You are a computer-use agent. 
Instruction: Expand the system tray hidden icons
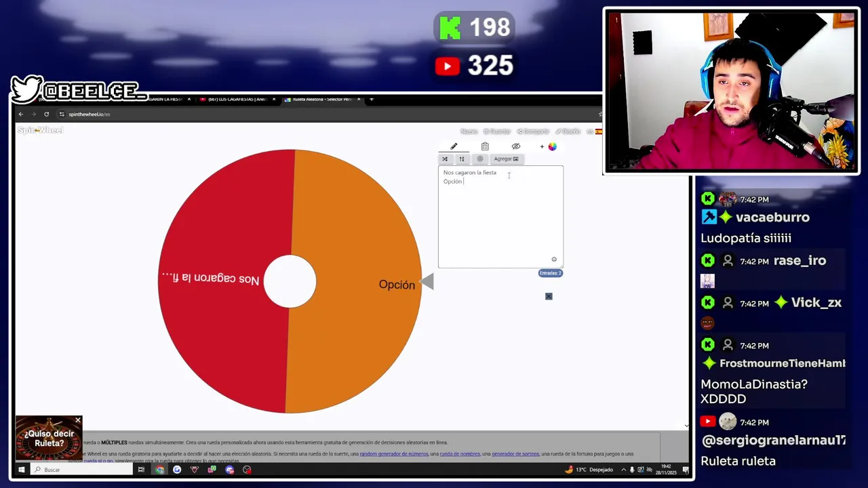[623, 470]
